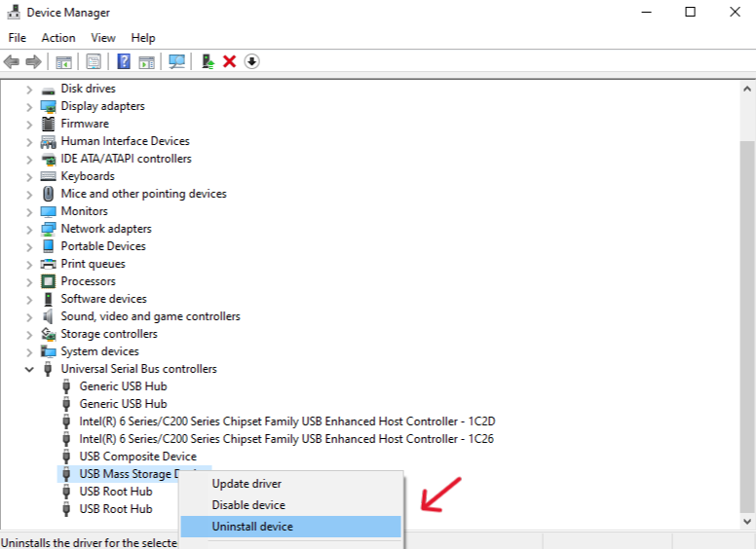Select the Universal Serial Bus controllers label
This screenshot has height=549, width=756.
(139, 369)
